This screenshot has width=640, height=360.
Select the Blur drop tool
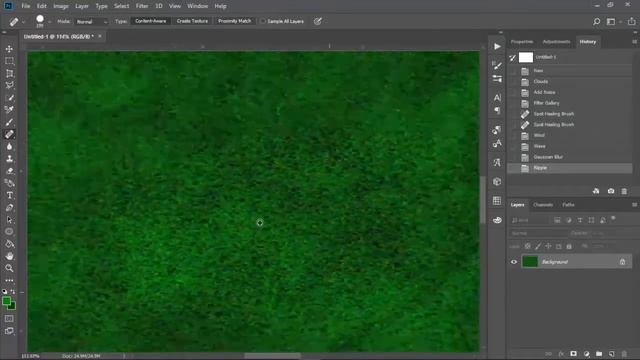pyautogui.click(x=9, y=146)
